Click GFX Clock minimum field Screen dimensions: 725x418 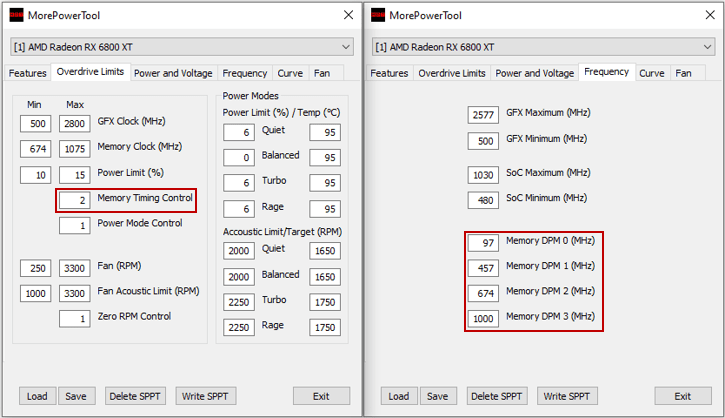36,123
